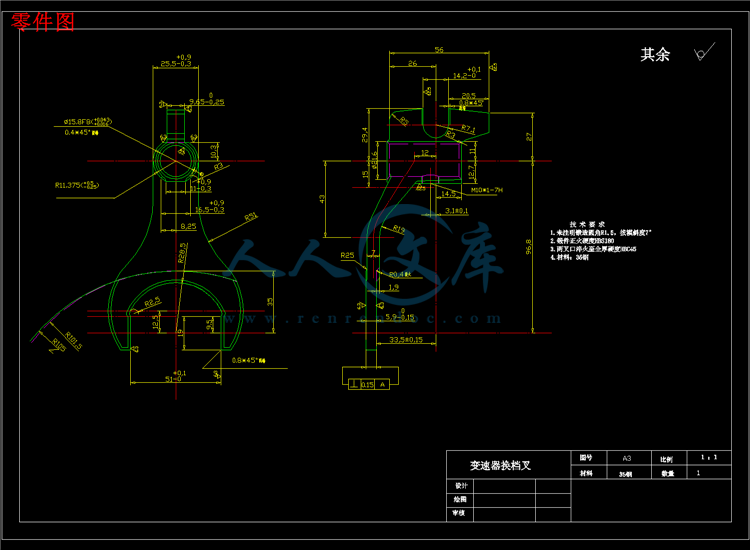Select the 5.9-0.15 dimension
This screenshot has height=550, width=750.
400,314
